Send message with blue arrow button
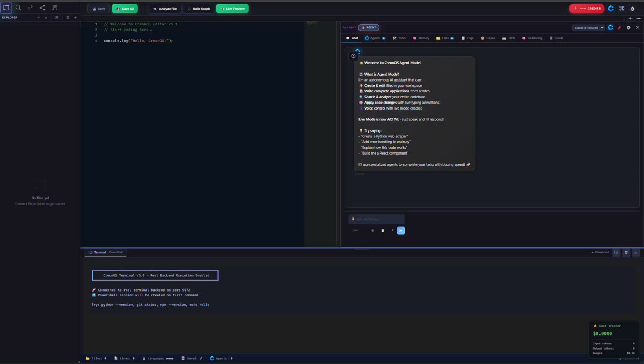Screen dimensions: 644x364 coord(401,230)
